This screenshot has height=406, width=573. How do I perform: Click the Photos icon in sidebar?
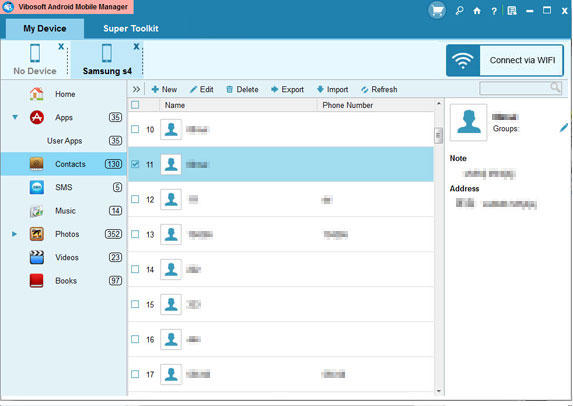37,234
